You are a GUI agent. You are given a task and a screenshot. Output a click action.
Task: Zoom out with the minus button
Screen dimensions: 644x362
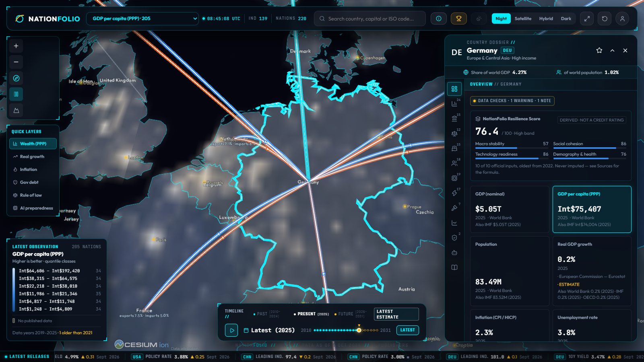[16, 62]
